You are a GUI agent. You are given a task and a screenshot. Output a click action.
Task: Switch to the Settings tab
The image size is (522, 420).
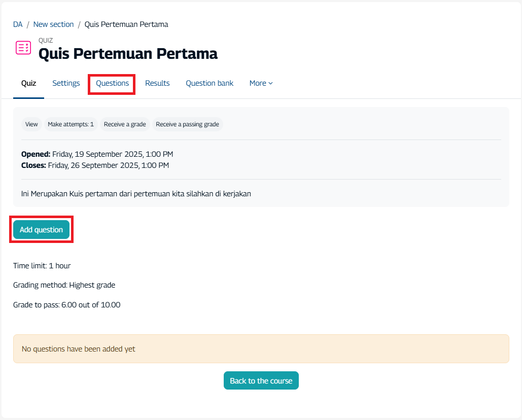66,83
